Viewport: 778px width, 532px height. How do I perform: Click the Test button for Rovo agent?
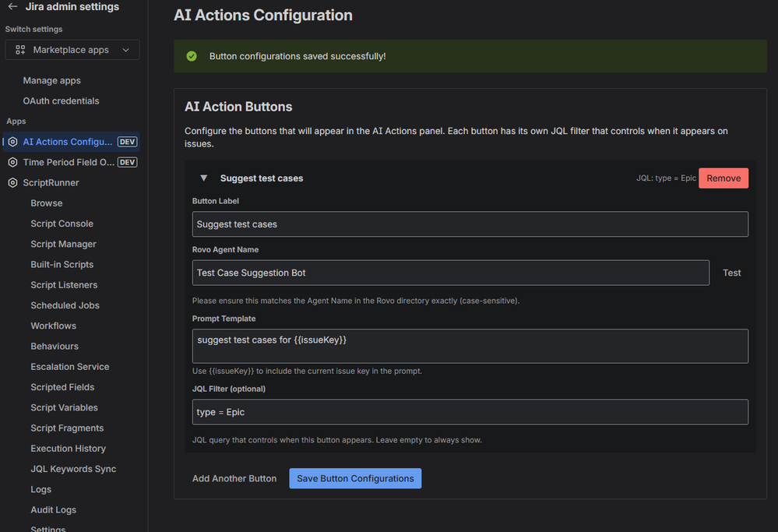731,273
